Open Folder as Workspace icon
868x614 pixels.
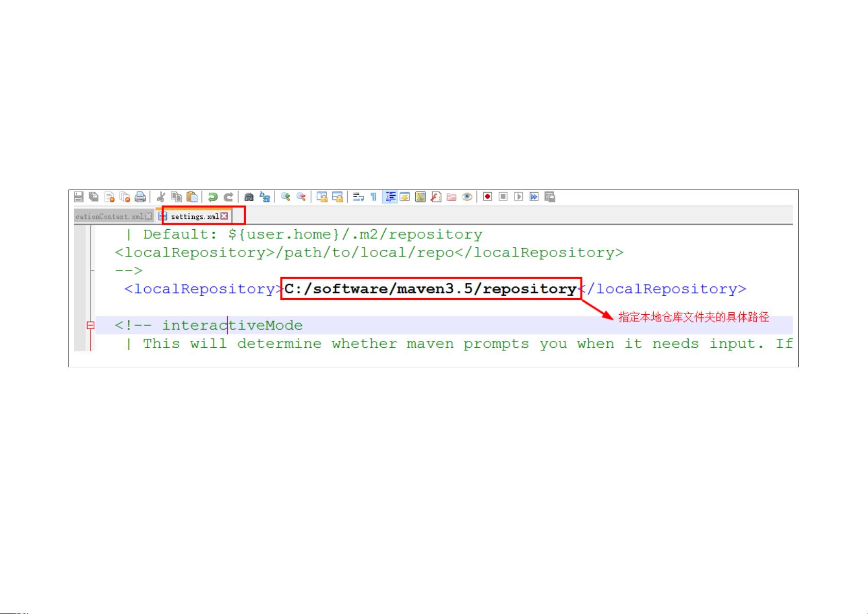click(x=452, y=197)
